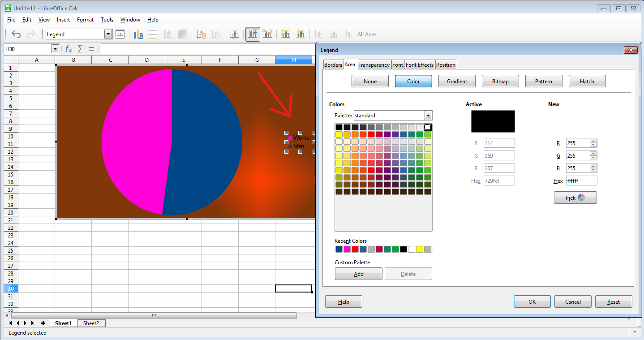Click the Chart Wall grid icon
Image resolution: width=644 pixels, height=340 pixels.
[153, 34]
